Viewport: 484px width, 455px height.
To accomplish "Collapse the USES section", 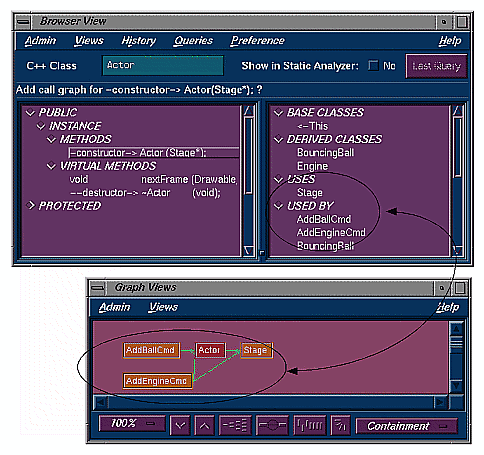I will click(x=278, y=179).
